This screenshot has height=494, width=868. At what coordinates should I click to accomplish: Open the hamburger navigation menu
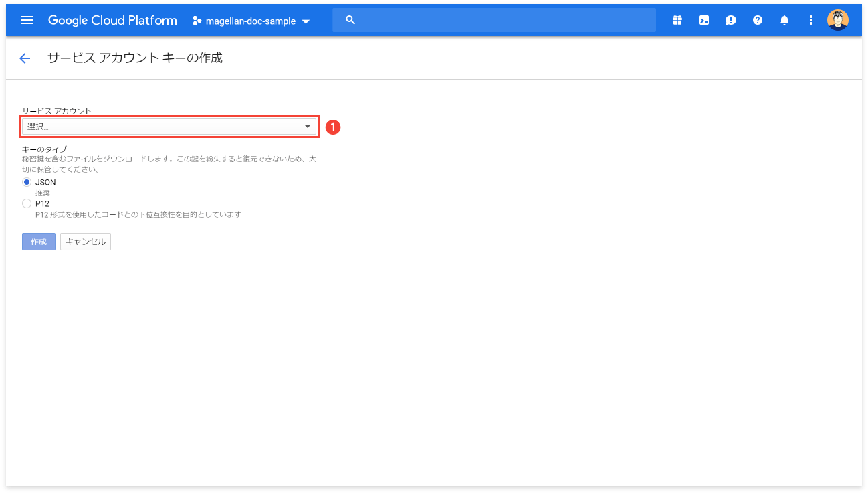(x=27, y=20)
